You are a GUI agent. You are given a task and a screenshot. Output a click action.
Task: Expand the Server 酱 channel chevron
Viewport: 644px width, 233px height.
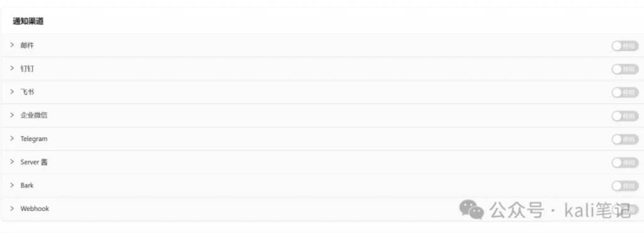point(12,162)
